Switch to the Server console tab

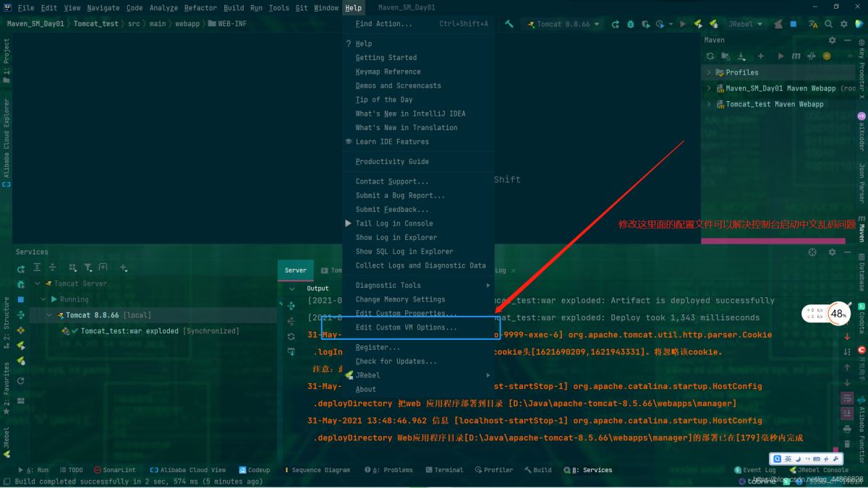click(x=295, y=270)
